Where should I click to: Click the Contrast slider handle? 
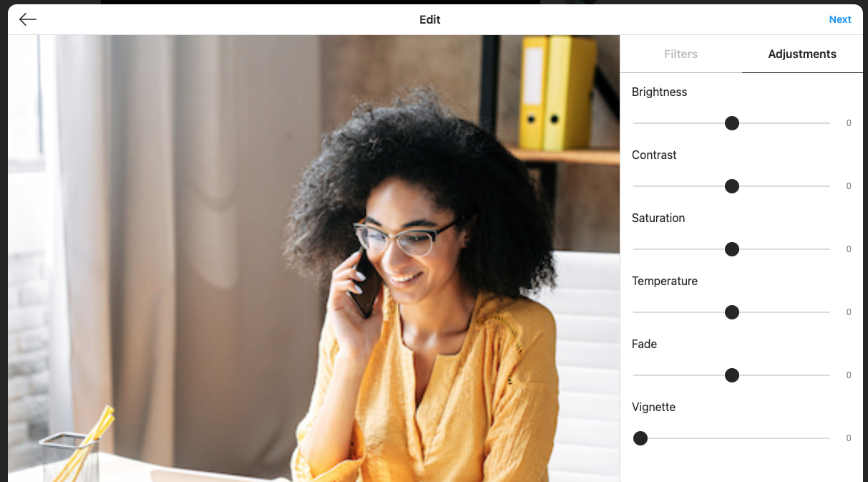(731, 186)
